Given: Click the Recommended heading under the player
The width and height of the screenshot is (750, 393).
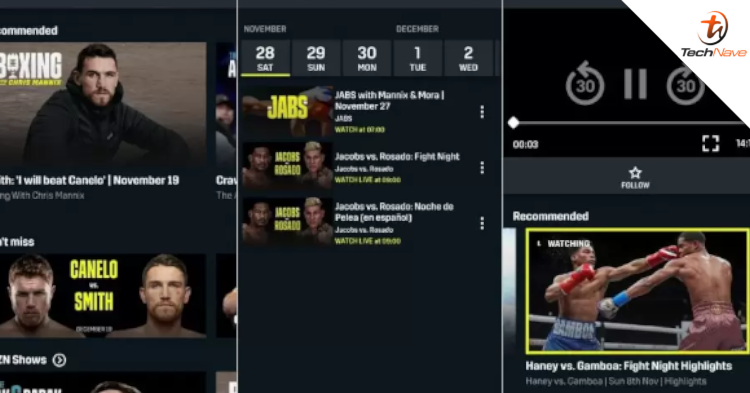Looking at the screenshot, I should coord(551,216).
